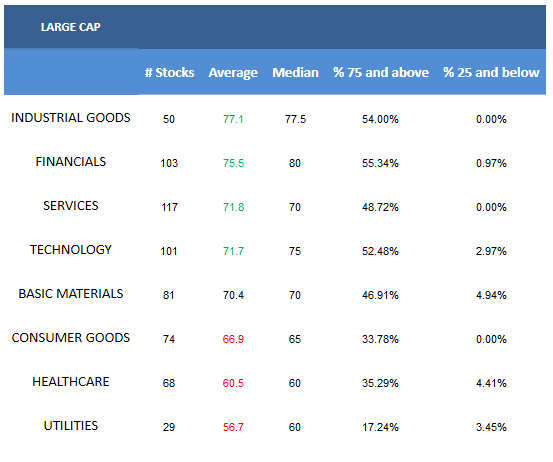
Task: Click the CONSUMER GOODS row label
Action: 71,338
